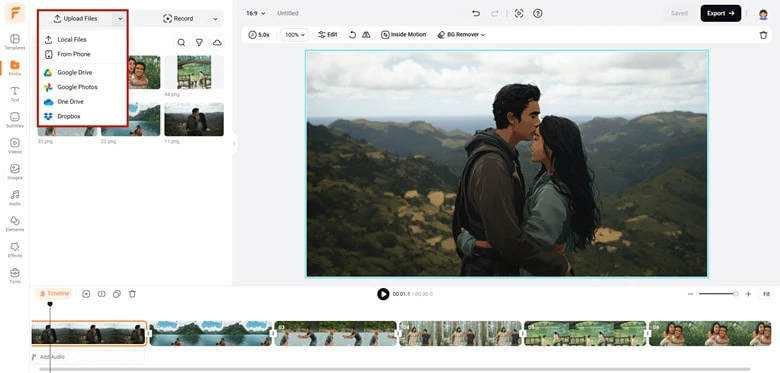Collapse the media side panel handle
Viewport: 780px width, 373px height.
tap(234, 143)
